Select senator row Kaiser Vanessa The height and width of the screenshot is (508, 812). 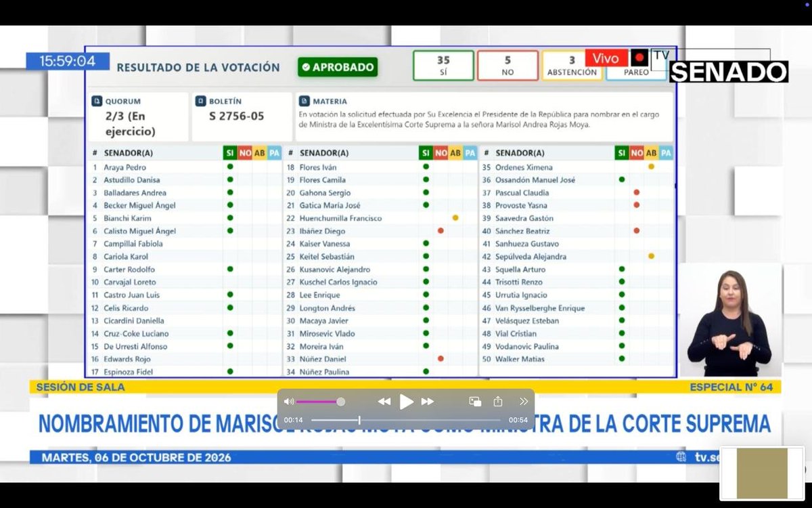tap(380, 244)
